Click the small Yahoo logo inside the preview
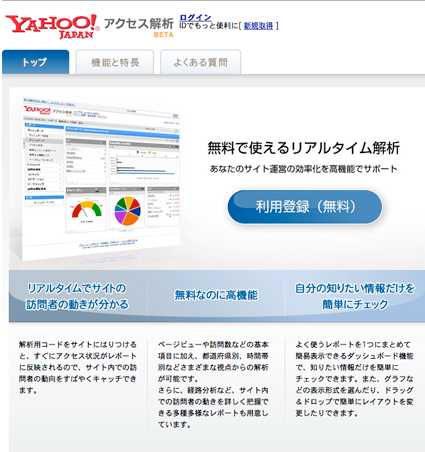 click(x=37, y=109)
